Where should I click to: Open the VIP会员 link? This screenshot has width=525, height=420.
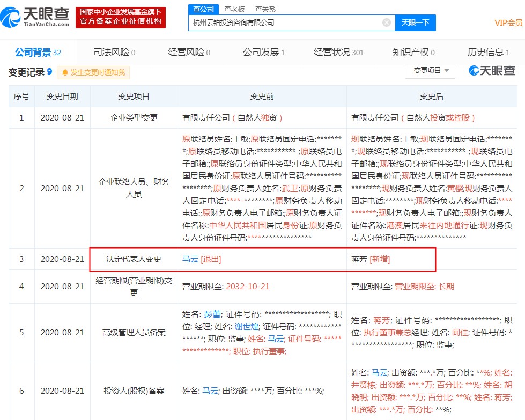click(x=508, y=22)
